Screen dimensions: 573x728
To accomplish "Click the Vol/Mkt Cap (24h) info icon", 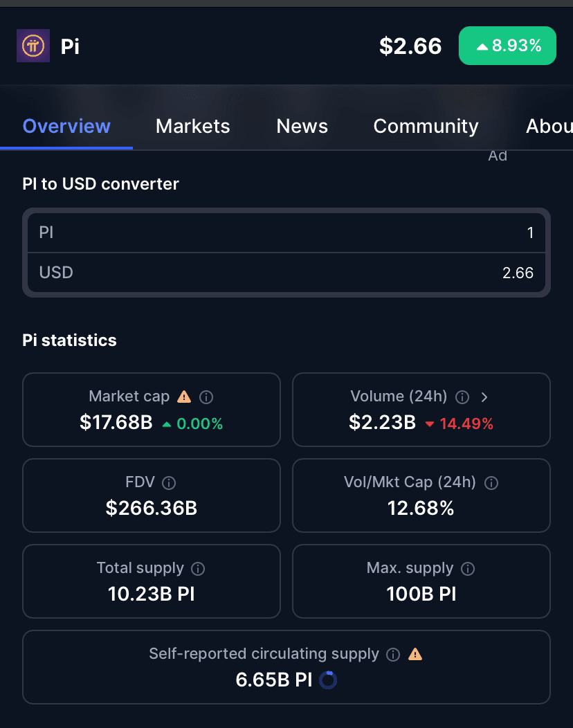I will [x=491, y=483].
